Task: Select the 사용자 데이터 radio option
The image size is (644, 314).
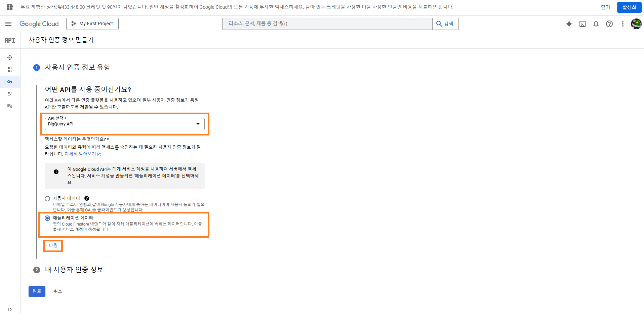Action: (47, 199)
